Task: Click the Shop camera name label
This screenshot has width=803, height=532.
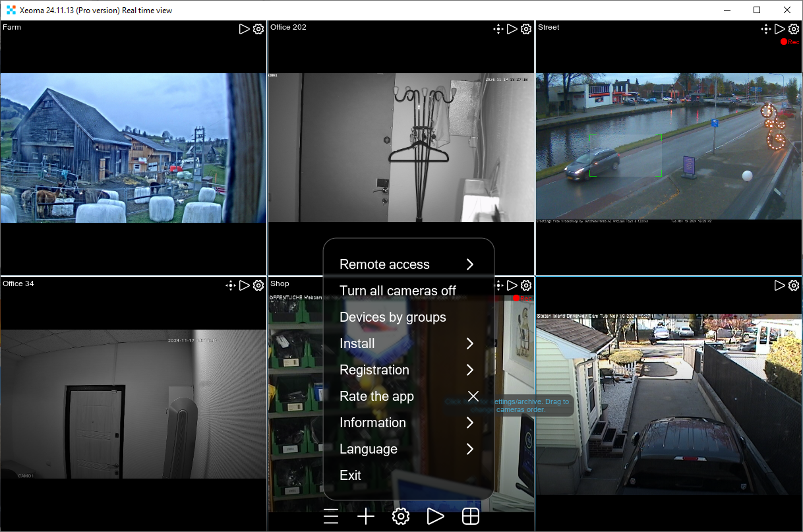Action: click(x=280, y=283)
